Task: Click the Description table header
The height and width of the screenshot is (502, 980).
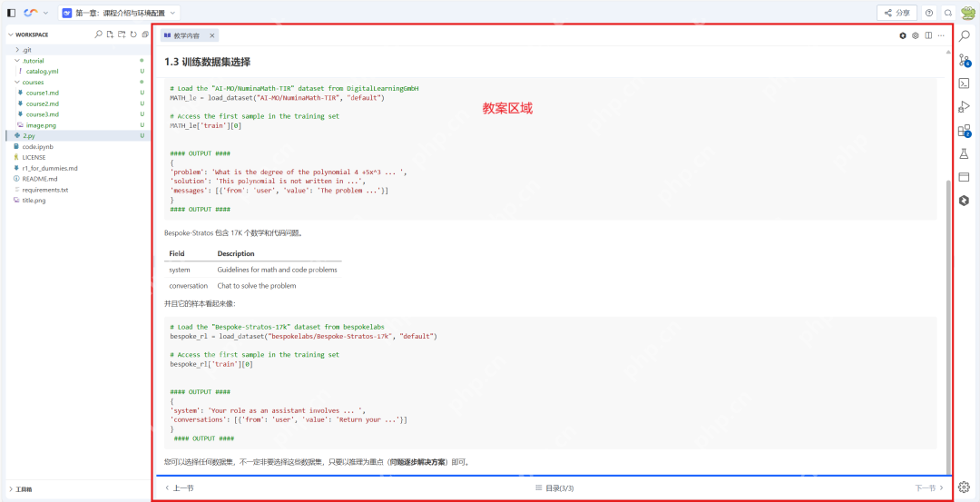Action: tap(236, 254)
